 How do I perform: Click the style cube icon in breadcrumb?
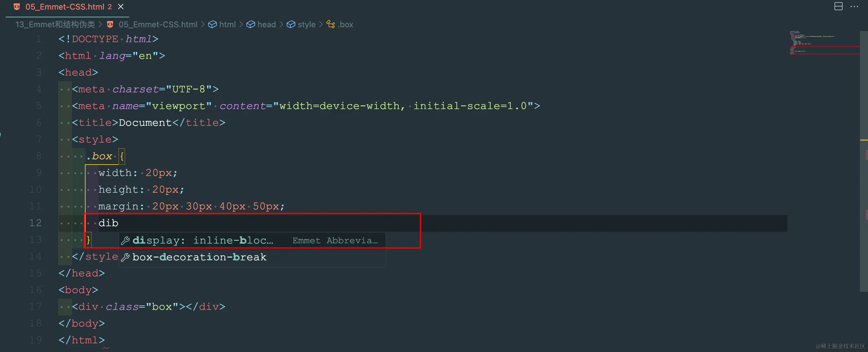tap(291, 24)
